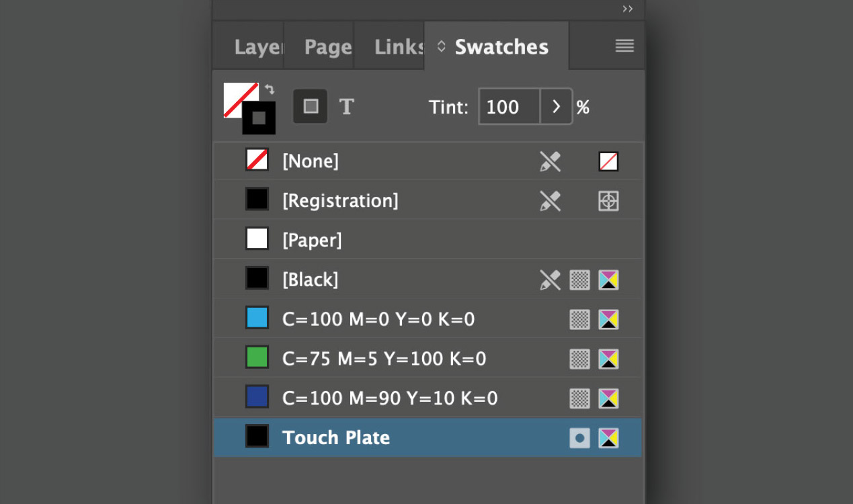Cycle Swatches panel size via tab arrows
This screenshot has width=853, height=504.
441,46
